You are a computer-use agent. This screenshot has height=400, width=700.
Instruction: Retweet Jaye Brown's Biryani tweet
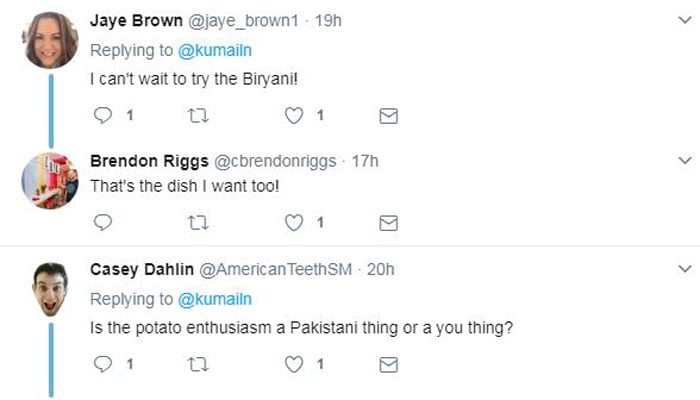pyautogui.click(x=198, y=116)
